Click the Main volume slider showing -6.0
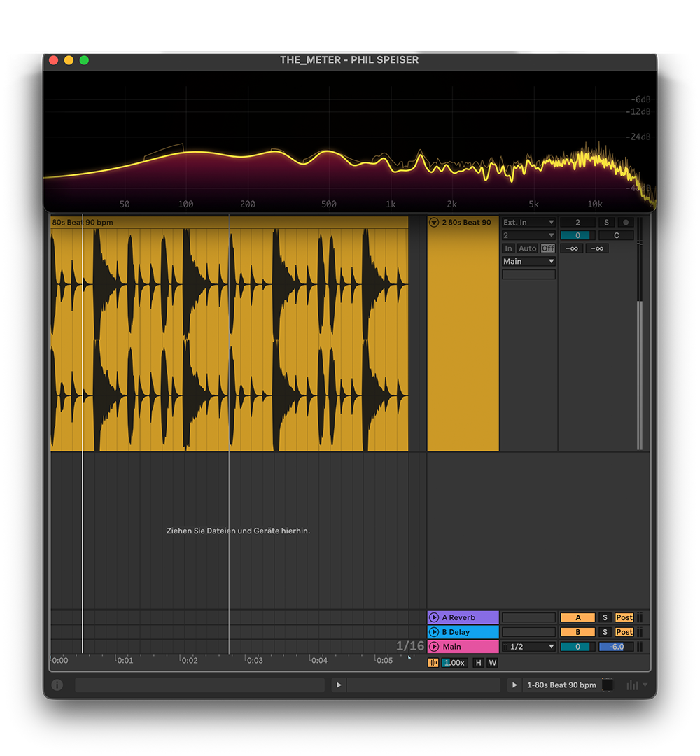This screenshot has height=756, width=700. 615,646
